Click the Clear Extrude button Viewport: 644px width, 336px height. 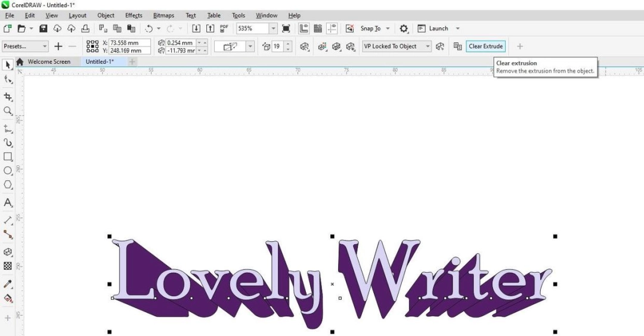pos(485,47)
